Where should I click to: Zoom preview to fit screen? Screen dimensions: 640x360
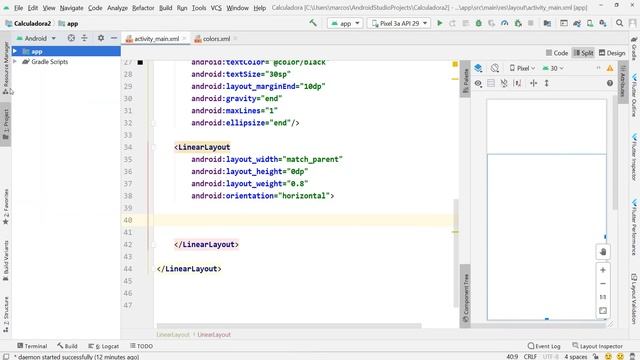pos(603,311)
